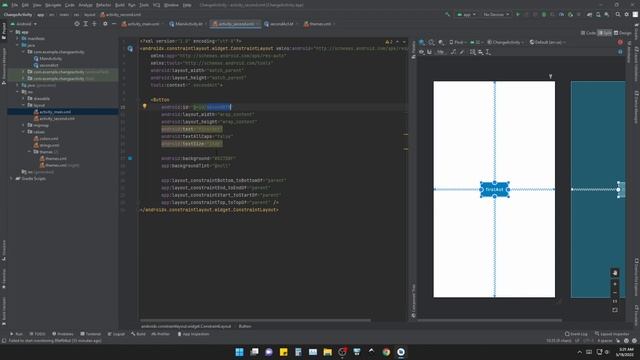
Task: Switch editor to Design view mode
Action: [623, 33]
